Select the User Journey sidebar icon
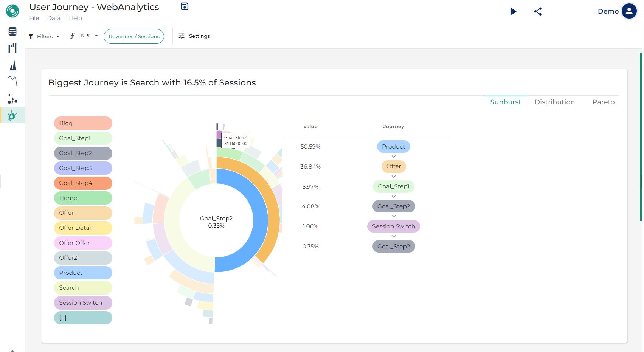Viewport: 644px width, 352px height. click(12, 115)
